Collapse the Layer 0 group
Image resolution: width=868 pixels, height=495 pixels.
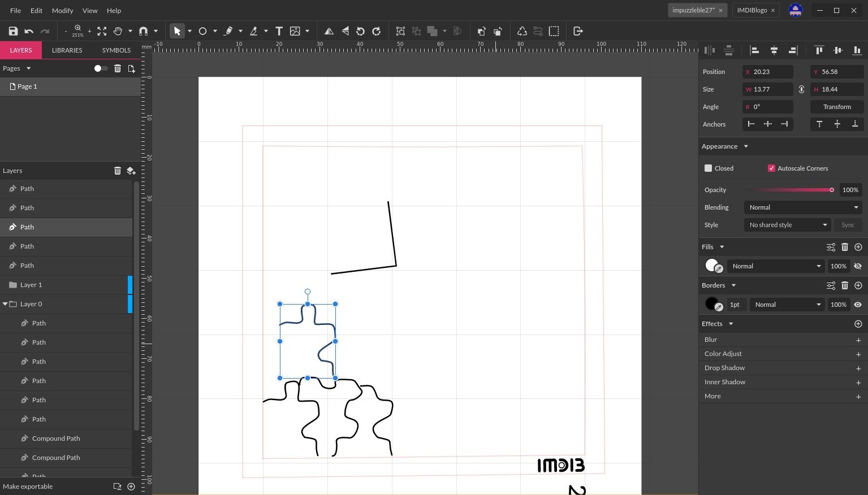pyautogui.click(x=5, y=303)
